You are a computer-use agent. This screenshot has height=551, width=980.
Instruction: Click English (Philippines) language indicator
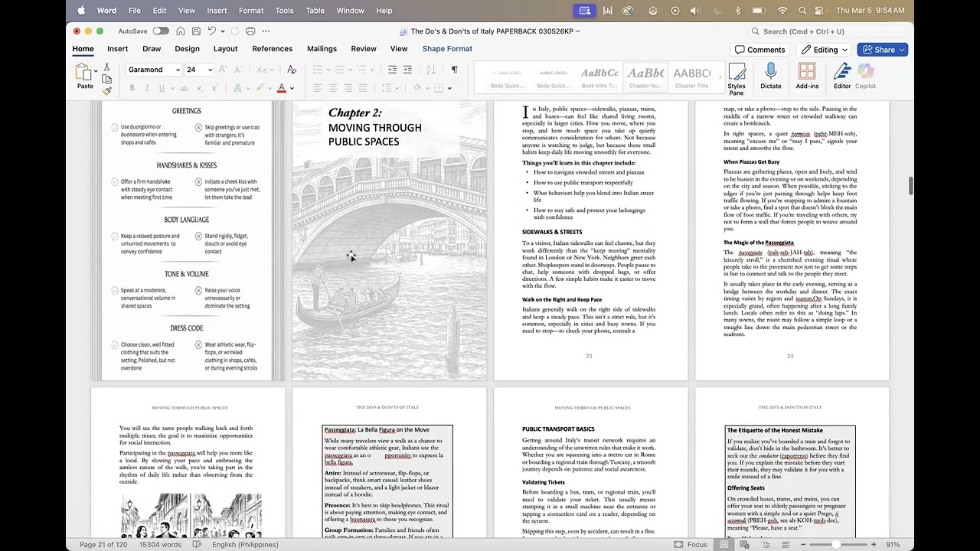tap(245, 545)
